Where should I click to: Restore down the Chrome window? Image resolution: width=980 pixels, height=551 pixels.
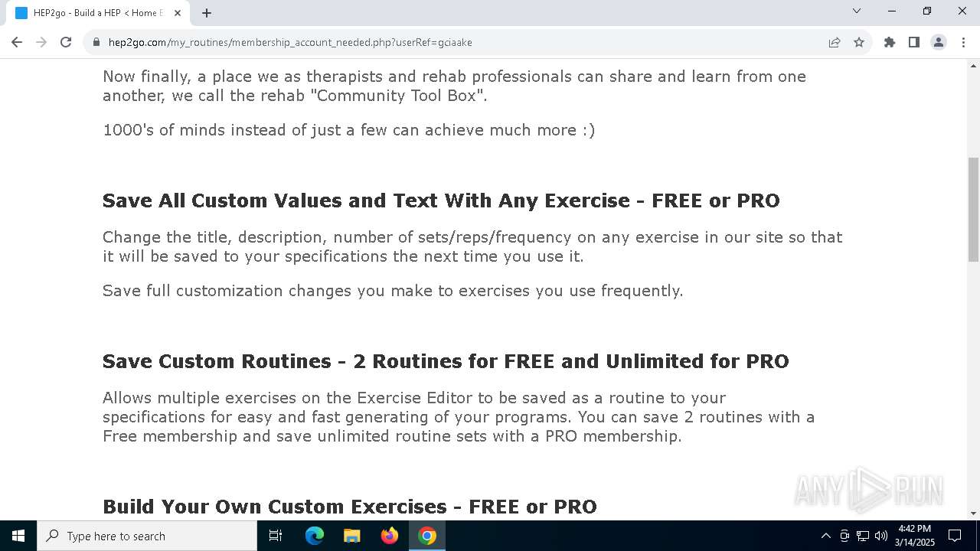click(927, 11)
